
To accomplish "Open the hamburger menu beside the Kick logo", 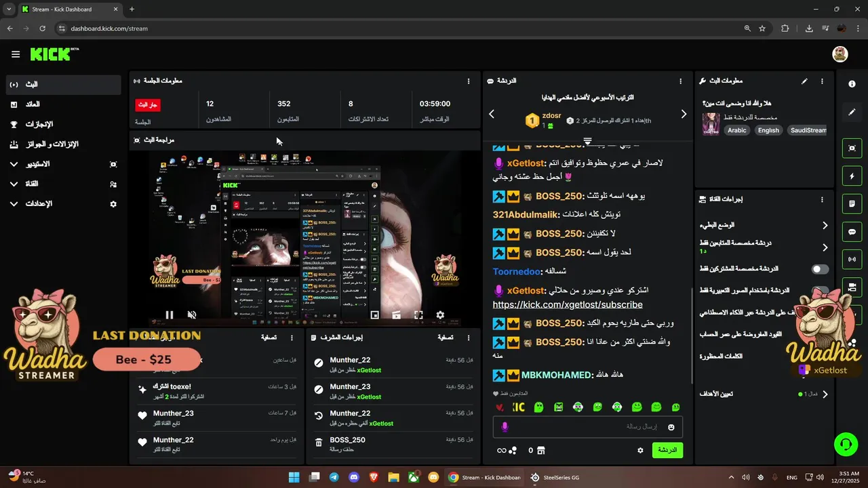I will coord(16,54).
